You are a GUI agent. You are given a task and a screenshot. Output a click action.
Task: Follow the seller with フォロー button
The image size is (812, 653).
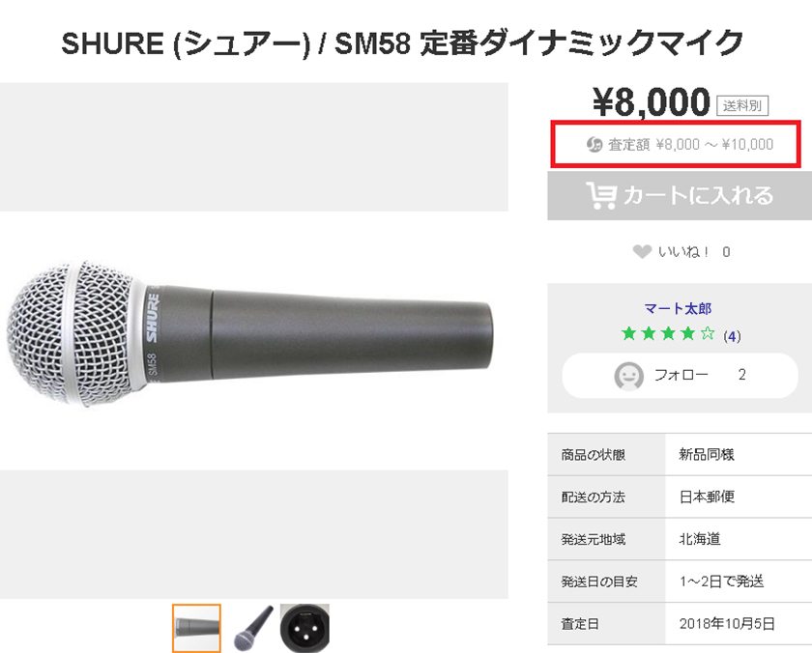tap(679, 375)
